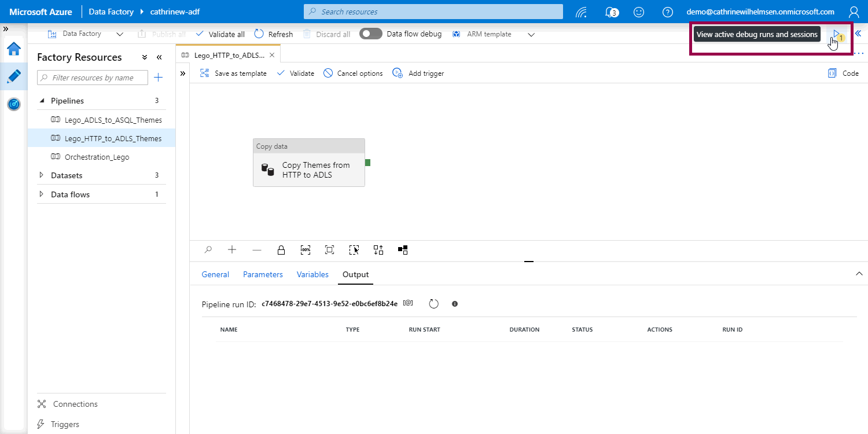868x434 pixels.
Task: Switch to the Parameters tab
Action: click(x=263, y=274)
